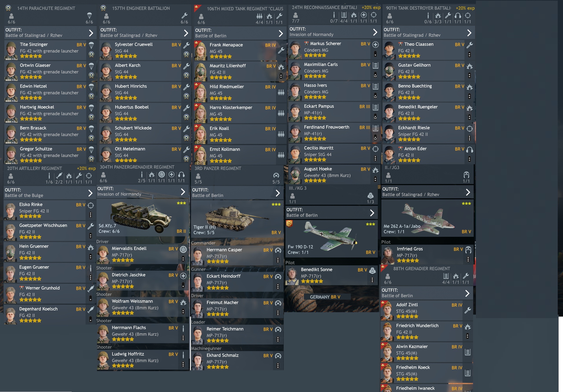
Task: Click the medic cross icon beside Markus Scherer
Action: pyautogui.click(x=375, y=44)
